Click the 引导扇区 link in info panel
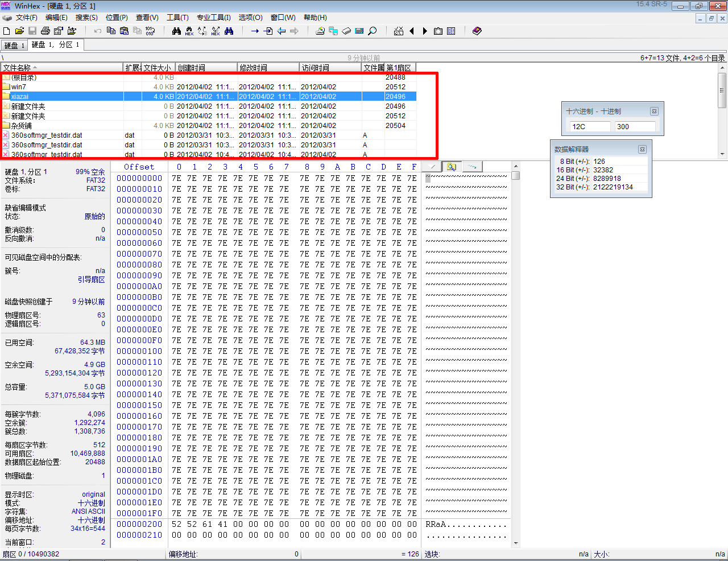 [91, 280]
